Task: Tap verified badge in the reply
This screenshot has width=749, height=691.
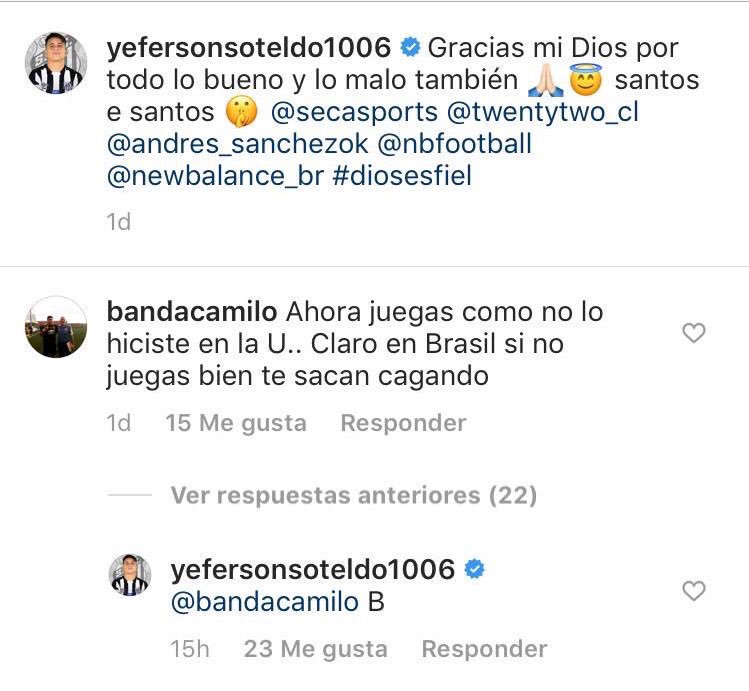Action: click(476, 569)
